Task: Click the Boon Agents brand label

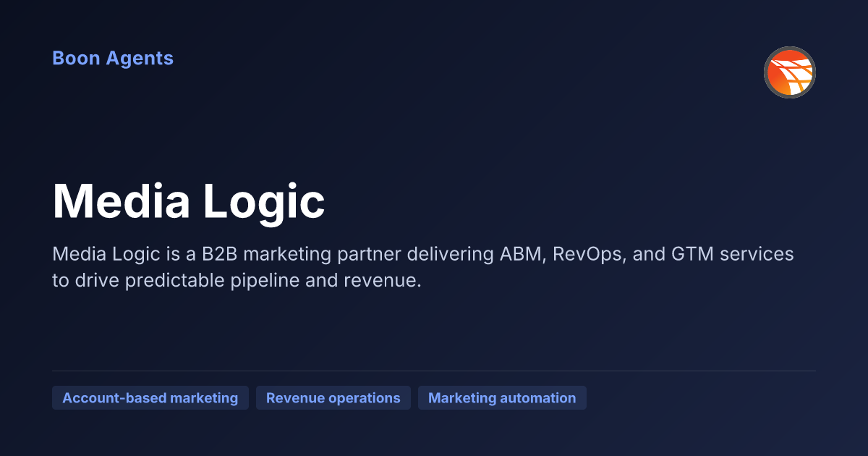Action: (x=113, y=59)
